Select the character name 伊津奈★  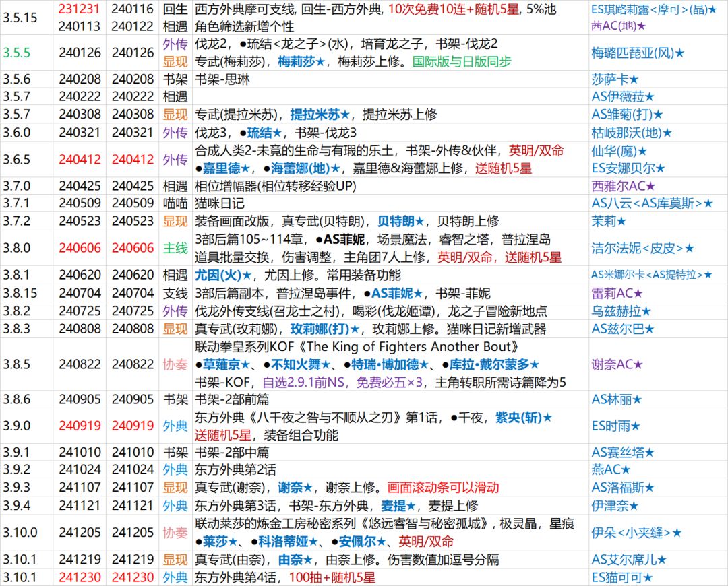tap(615, 506)
